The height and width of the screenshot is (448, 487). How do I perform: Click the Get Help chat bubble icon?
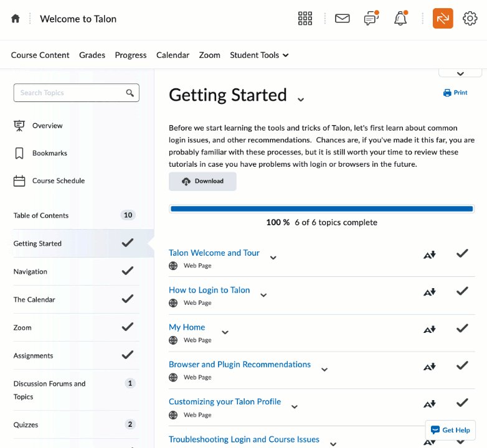pos(435,430)
